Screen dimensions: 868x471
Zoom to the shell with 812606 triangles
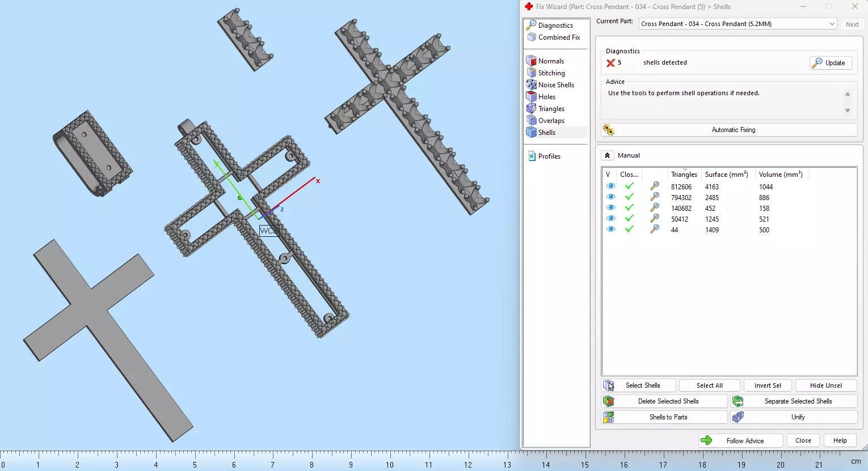655,186
